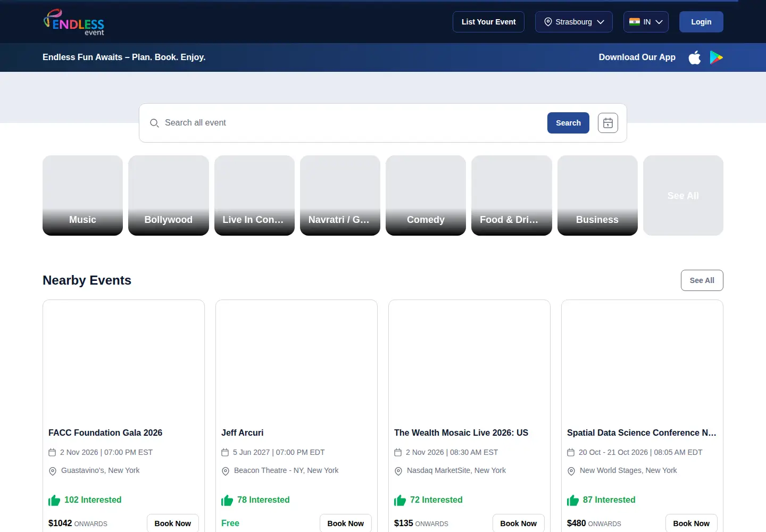Screen dimensions: 766x532
Task: Click the thumbs-up icon beside 72 Interested
Action: tap(400, 500)
